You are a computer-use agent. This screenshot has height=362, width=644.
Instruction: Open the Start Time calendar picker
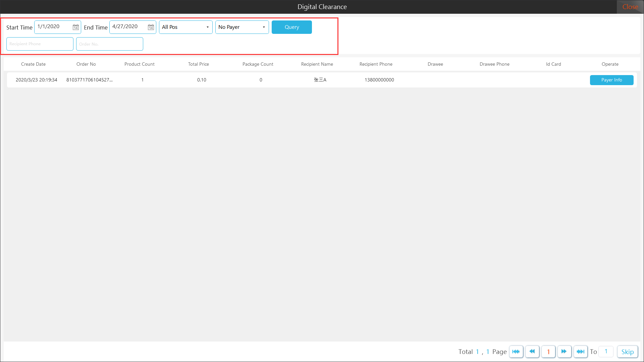(x=76, y=27)
